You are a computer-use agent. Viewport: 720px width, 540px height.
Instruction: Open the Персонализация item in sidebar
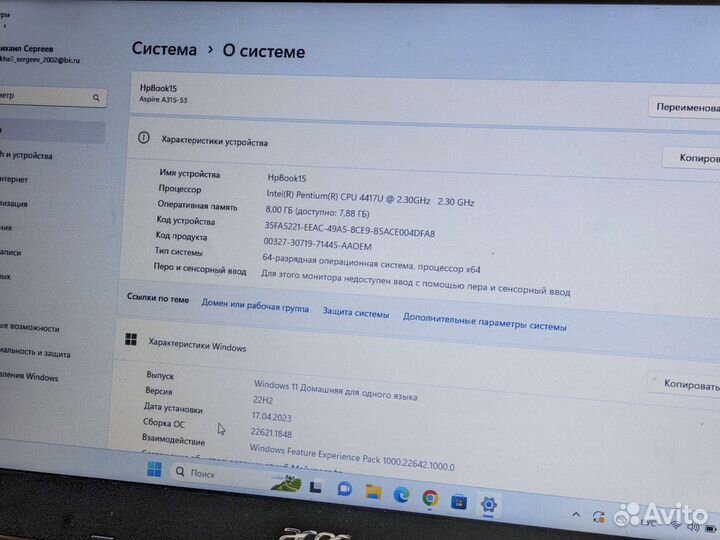[14, 203]
